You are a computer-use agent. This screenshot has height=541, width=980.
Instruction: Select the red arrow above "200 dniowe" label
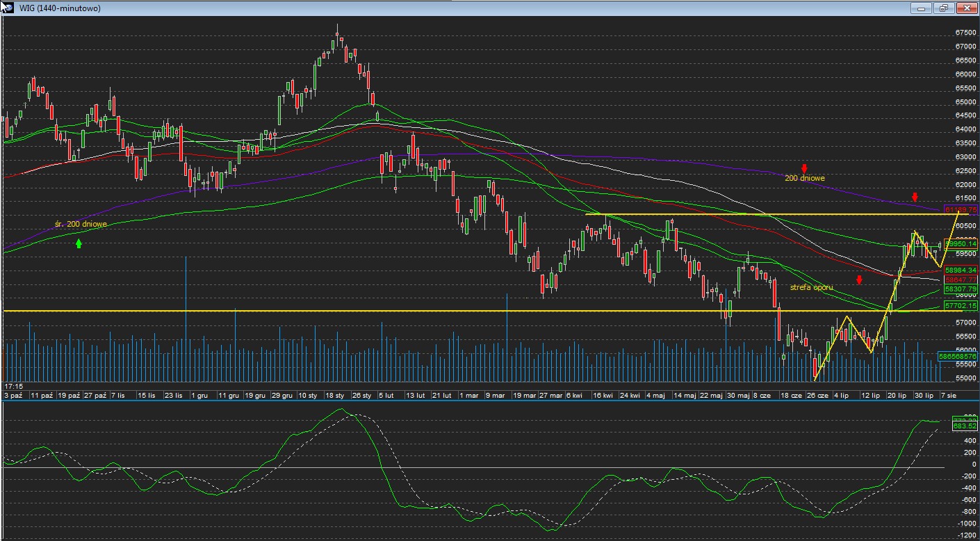pyautogui.click(x=804, y=168)
